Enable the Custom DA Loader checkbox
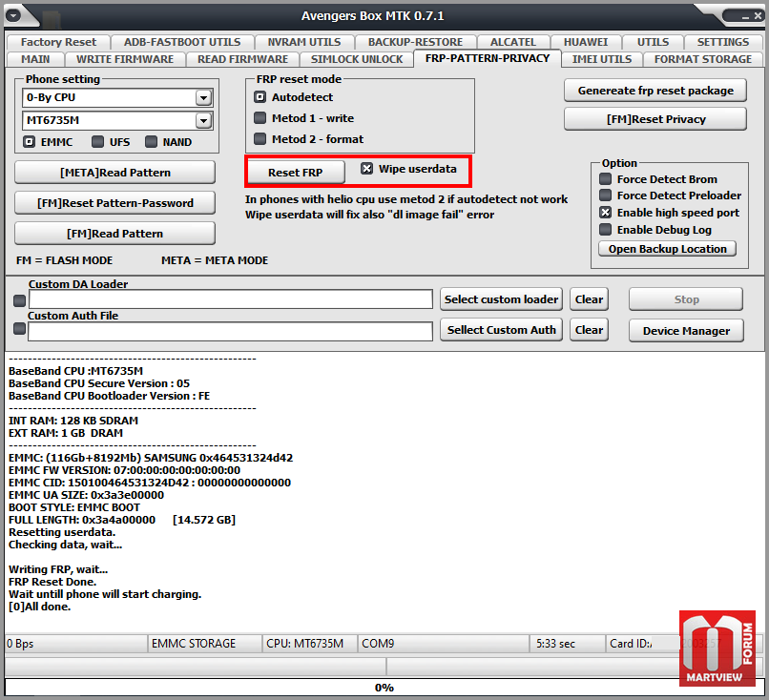 tap(20, 300)
